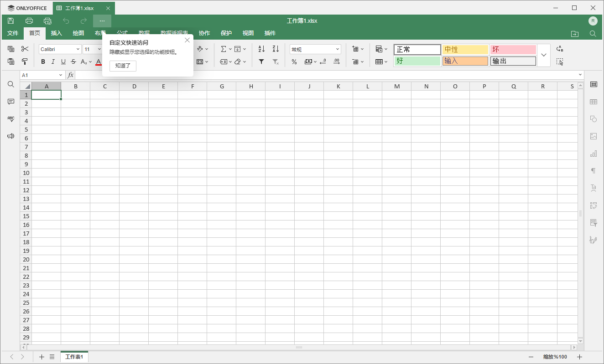Switch to the 保护 tab
The width and height of the screenshot is (604, 364).
click(226, 33)
